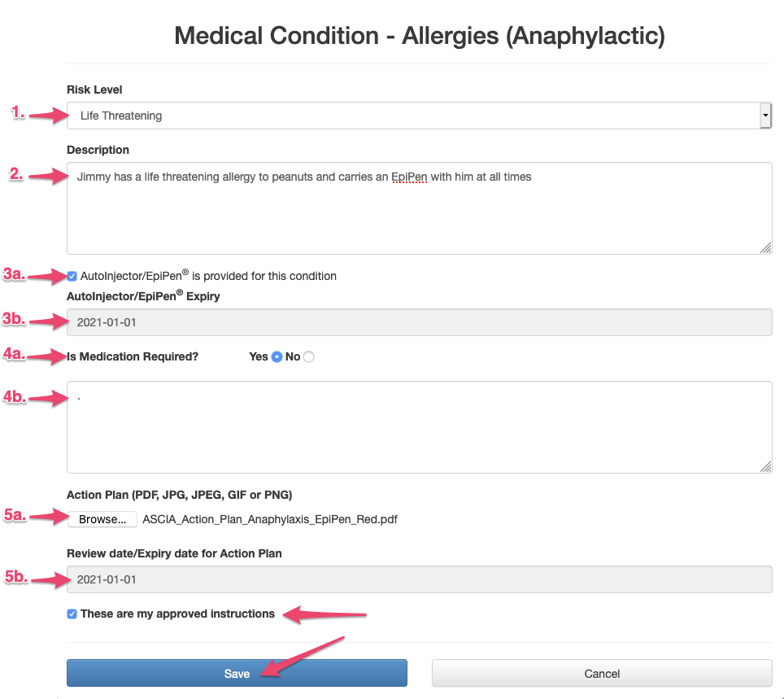784x699 pixels.
Task: Select No for Is Medication Required
Action: (x=308, y=356)
